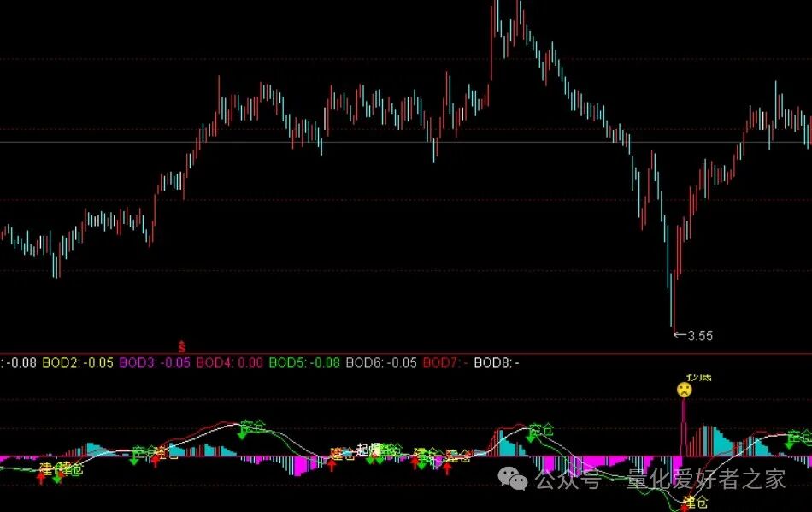The image size is (812, 512).
Task: Click the BOD5: -0.08 indicator value
Action: coord(304,362)
